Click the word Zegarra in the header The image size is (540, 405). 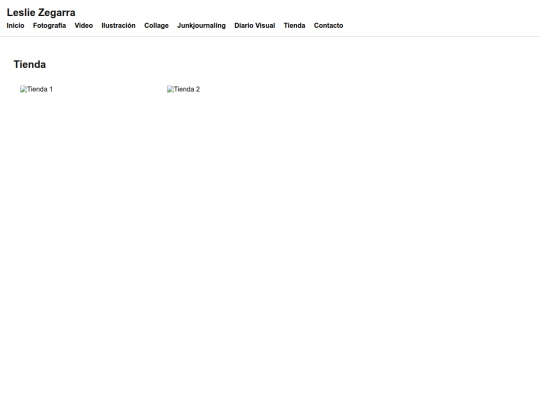coord(57,13)
